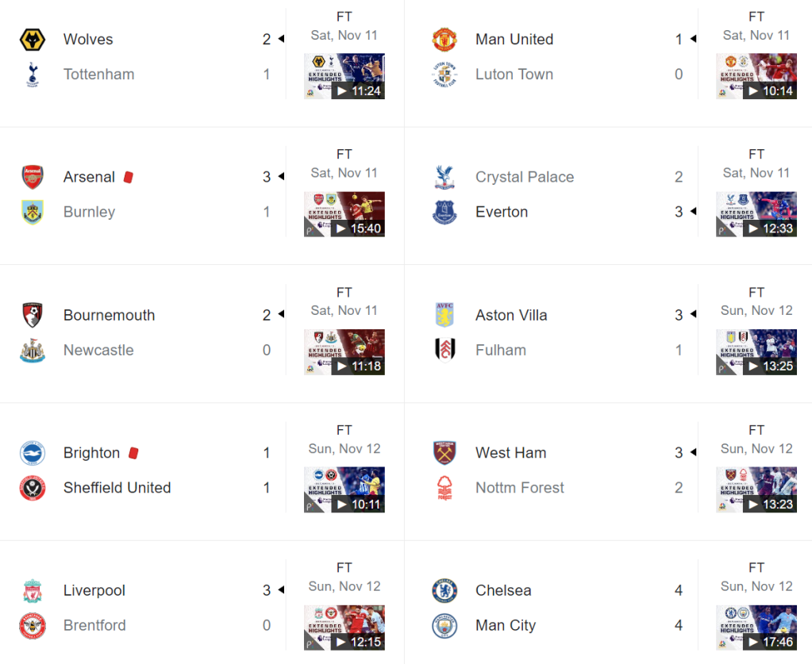
Task: Open the Sheffield United team link
Action: coord(117,488)
